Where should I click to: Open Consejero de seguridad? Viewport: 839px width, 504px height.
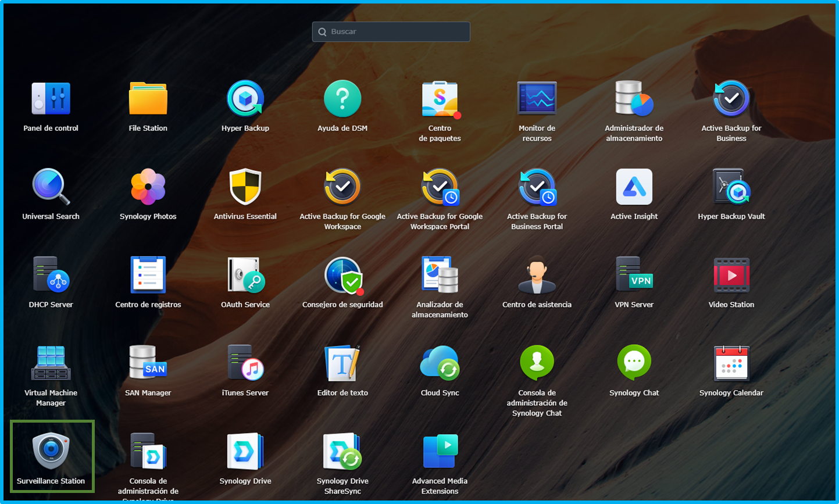tap(343, 275)
